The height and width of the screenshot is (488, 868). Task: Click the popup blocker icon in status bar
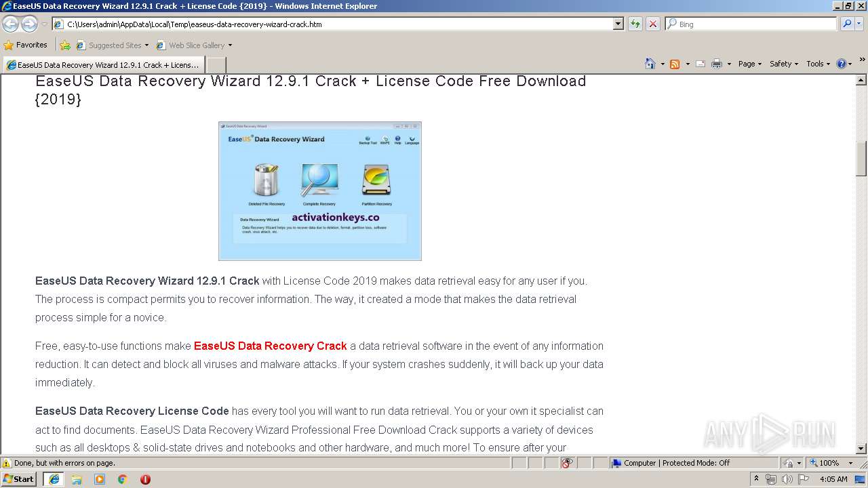[x=567, y=463]
